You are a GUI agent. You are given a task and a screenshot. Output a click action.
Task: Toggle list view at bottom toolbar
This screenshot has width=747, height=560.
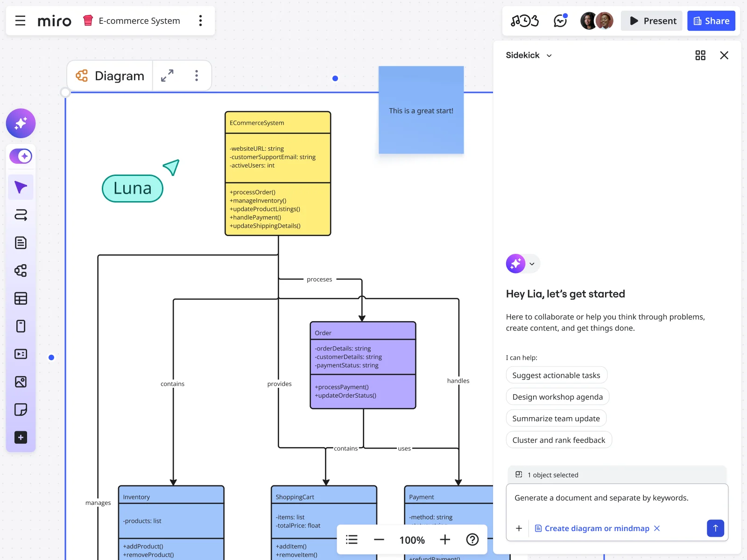(352, 539)
